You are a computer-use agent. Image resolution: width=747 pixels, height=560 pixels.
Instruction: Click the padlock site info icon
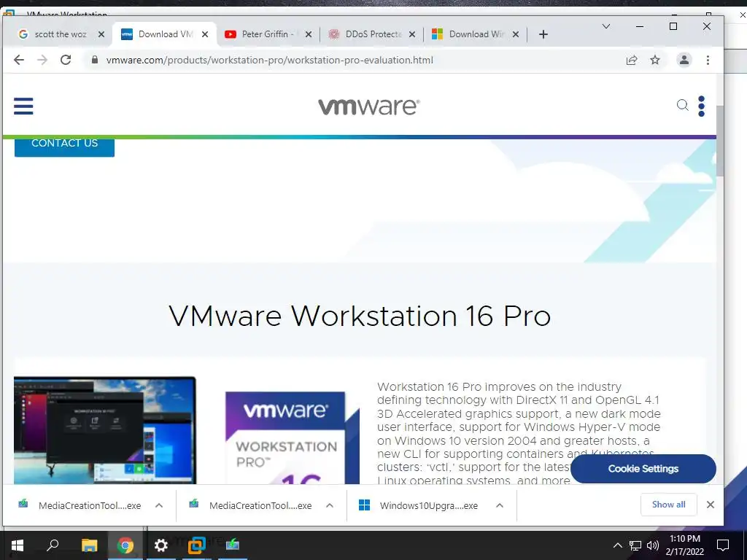click(x=95, y=60)
